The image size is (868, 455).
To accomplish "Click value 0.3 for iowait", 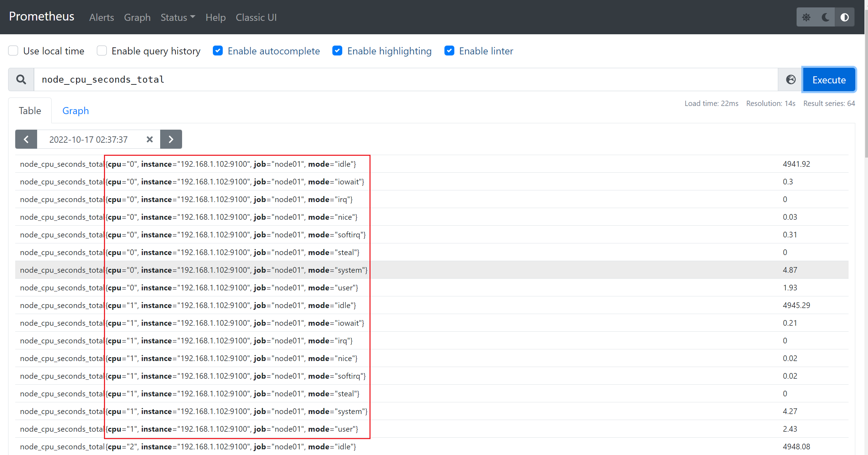I will tap(788, 182).
